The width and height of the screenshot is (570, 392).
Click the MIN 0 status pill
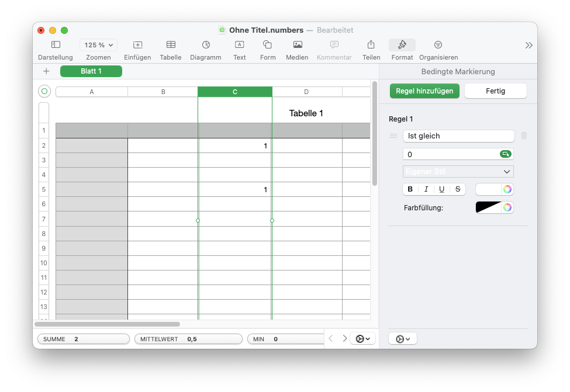[286, 339]
